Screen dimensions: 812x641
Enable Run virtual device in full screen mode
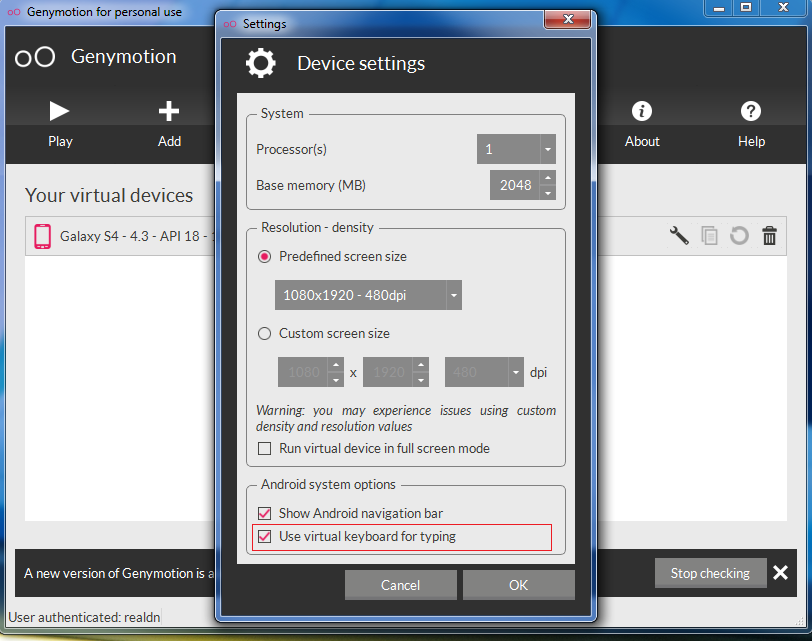tap(265, 448)
